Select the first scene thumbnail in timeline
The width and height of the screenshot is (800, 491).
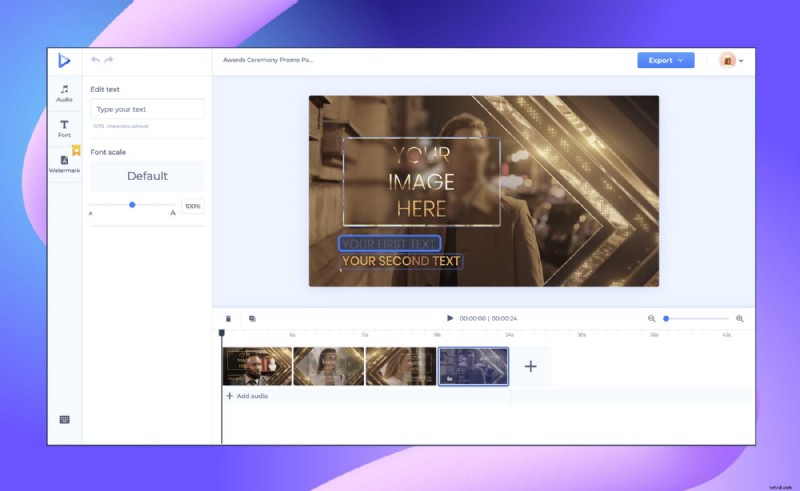pyautogui.click(x=257, y=366)
